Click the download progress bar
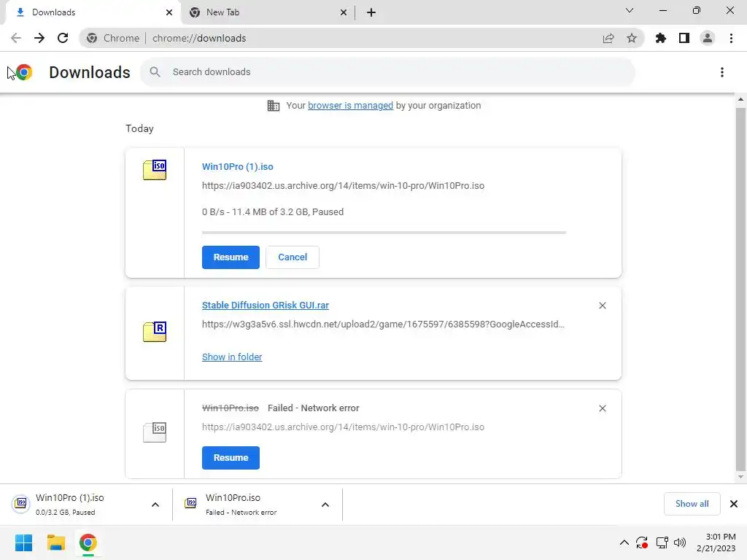747x560 pixels. (384, 233)
